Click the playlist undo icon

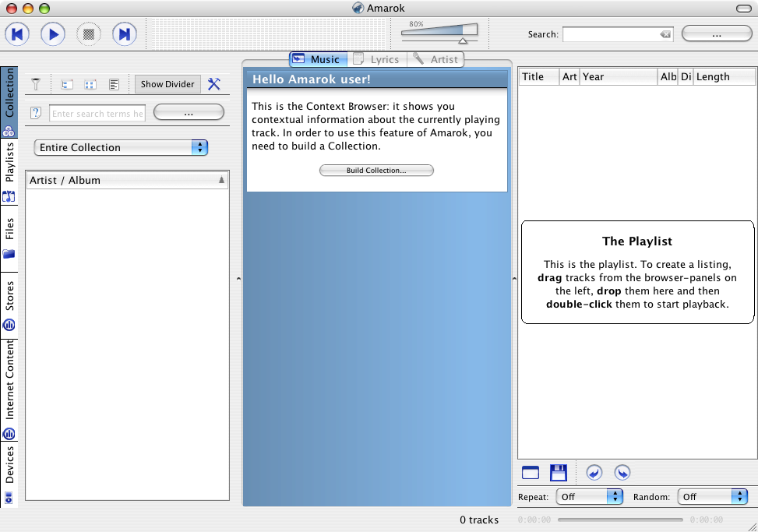(594, 472)
